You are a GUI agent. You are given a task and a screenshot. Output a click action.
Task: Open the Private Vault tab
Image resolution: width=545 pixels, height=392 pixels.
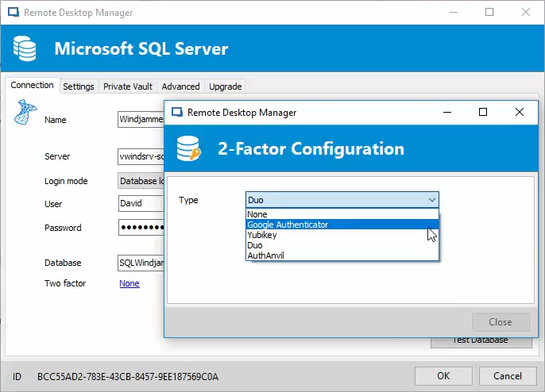point(128,86)
